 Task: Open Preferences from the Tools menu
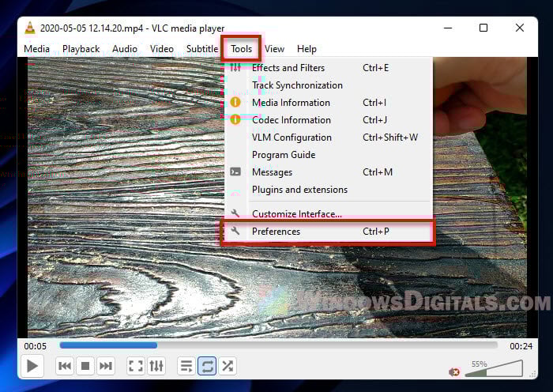click(x=276, y=232)
